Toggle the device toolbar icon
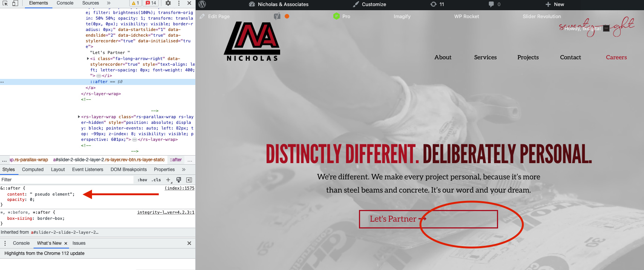The width and height of the screenshot is (644, 270). point(15,3)
